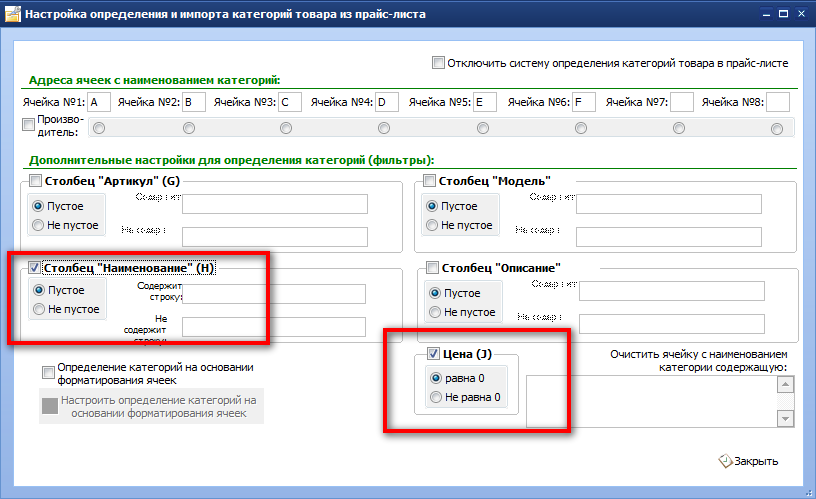The image size is (816, 499).
Task: Select Не пустое under Столбец Артикул
Action: [38, 225]
